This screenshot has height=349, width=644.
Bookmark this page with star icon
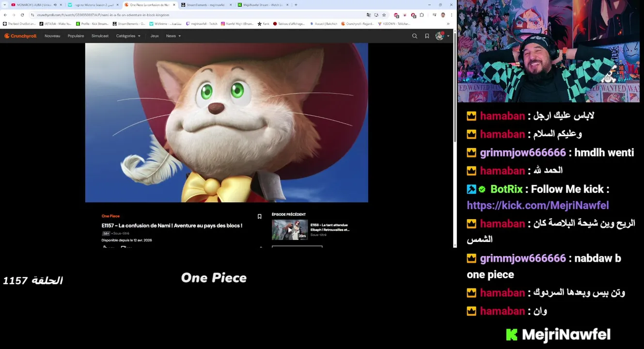coord(384,15)
